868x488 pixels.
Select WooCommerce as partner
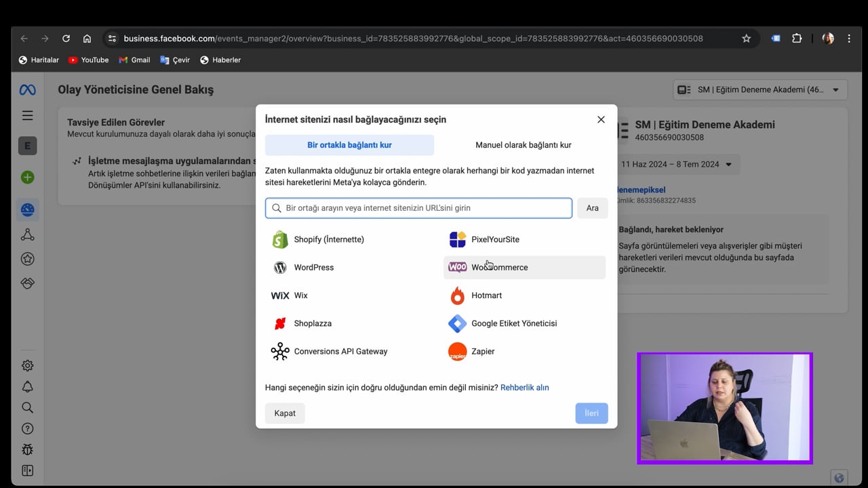point(524,267)
